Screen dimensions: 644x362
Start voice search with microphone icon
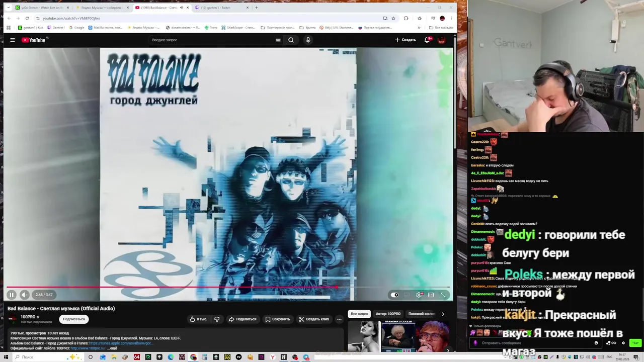click(308, 40)
